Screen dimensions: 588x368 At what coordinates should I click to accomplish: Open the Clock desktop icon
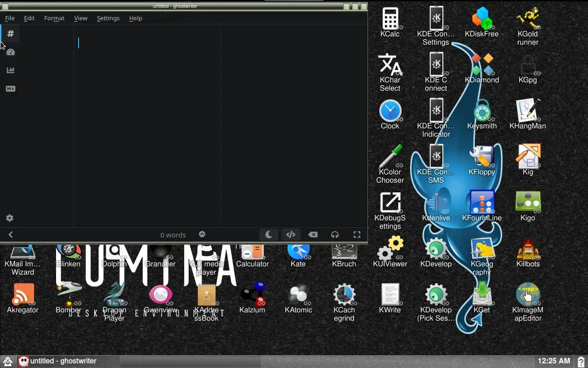pos(390,115)
